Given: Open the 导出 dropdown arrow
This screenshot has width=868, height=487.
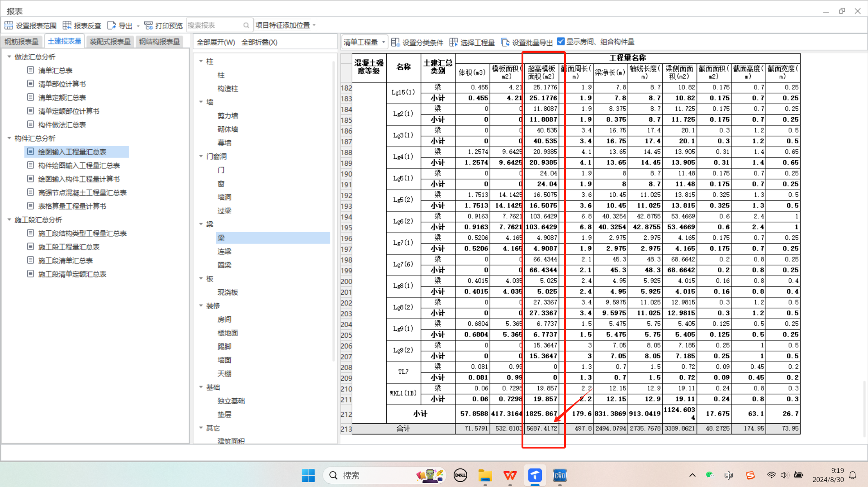Looking at the screenshot, I should 138,26.
